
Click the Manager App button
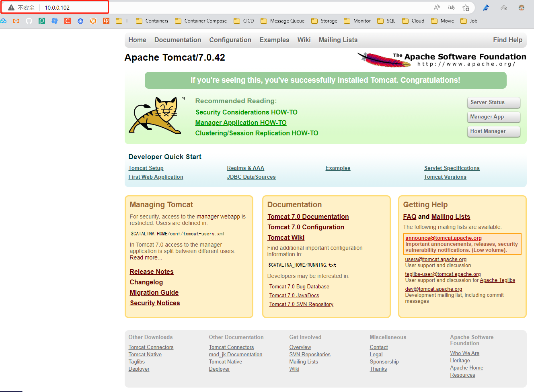(x=493, y=117)
